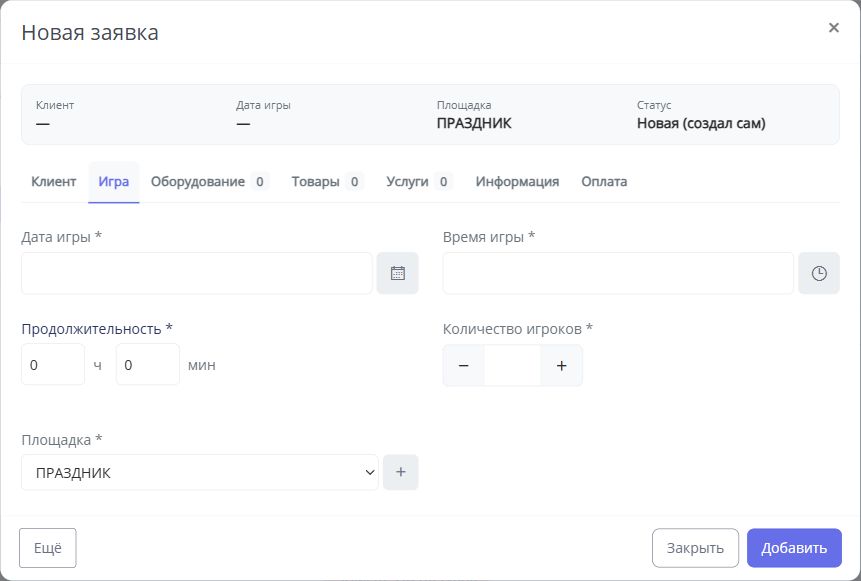
Task: Expand the Площадка dropdown showing ПРАЗДНИК
Action: click(x=200, y=472)
